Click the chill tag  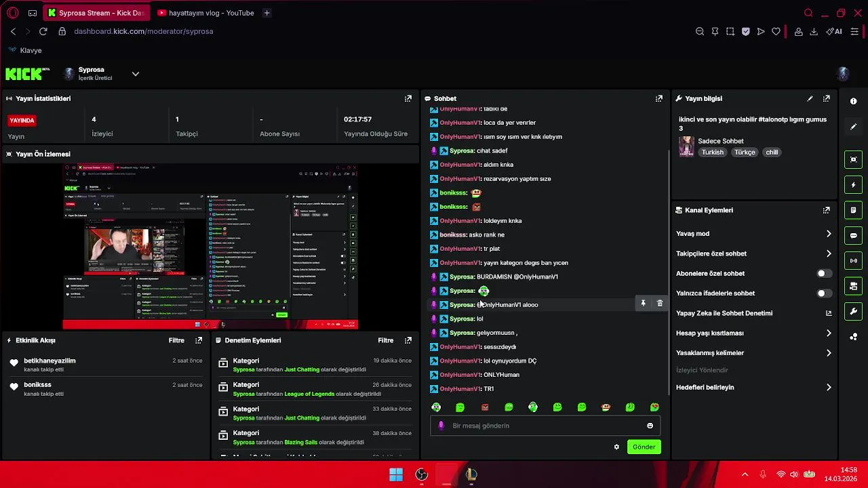[772, 152]
